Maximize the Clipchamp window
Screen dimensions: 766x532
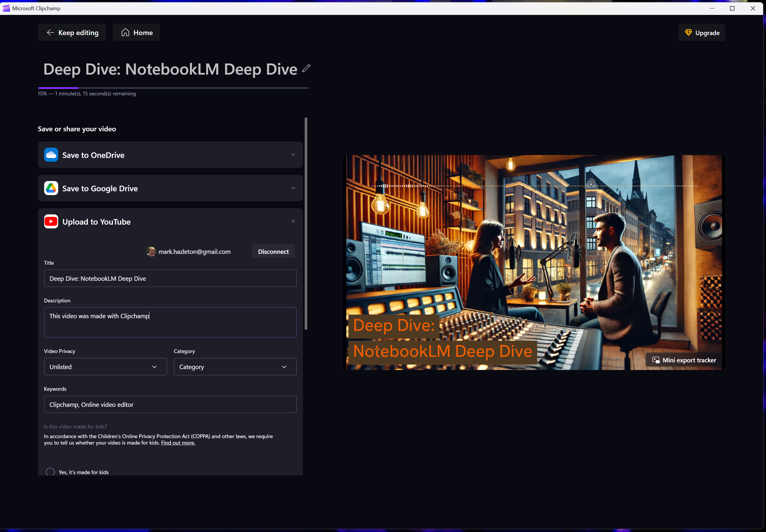(x=732, y=8)
